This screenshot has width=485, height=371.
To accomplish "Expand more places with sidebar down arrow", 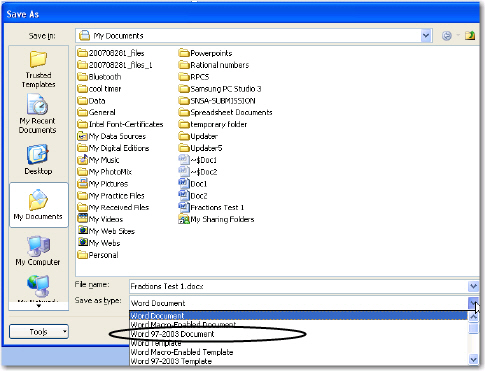I will coord(38,305).
